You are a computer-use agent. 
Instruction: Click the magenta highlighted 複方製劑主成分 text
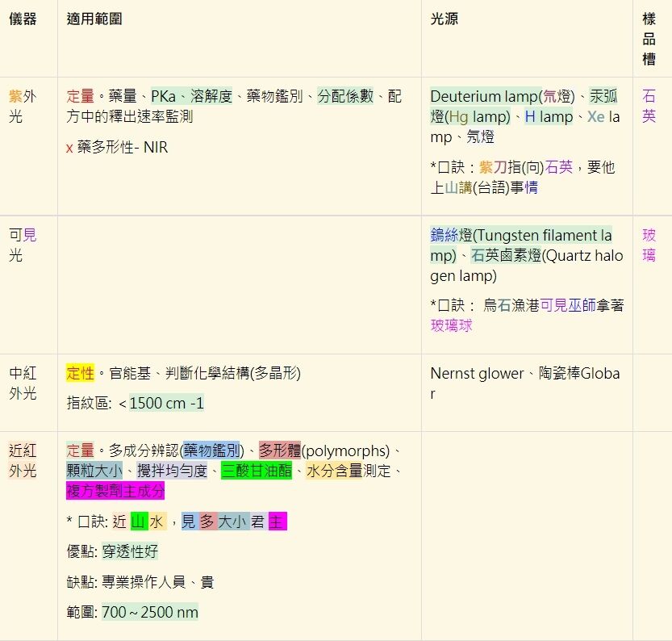pyautogui.click(x=115, y=491)
